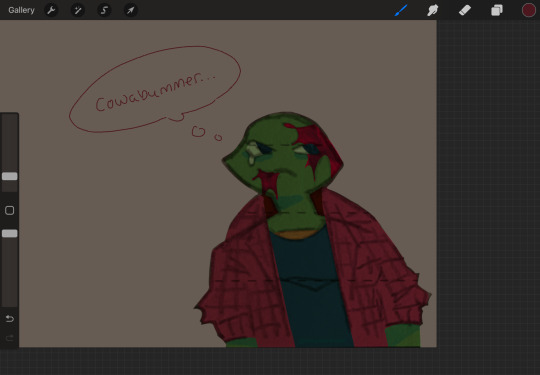Activate the Selection tool

pos(104,10)
